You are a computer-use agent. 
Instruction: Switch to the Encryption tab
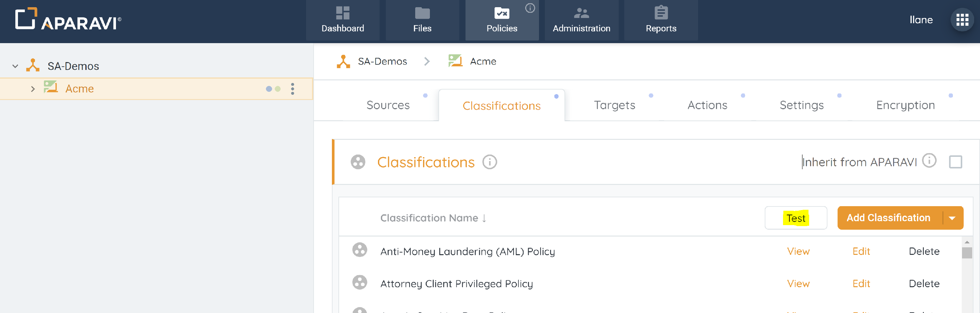tap(905, 105)
